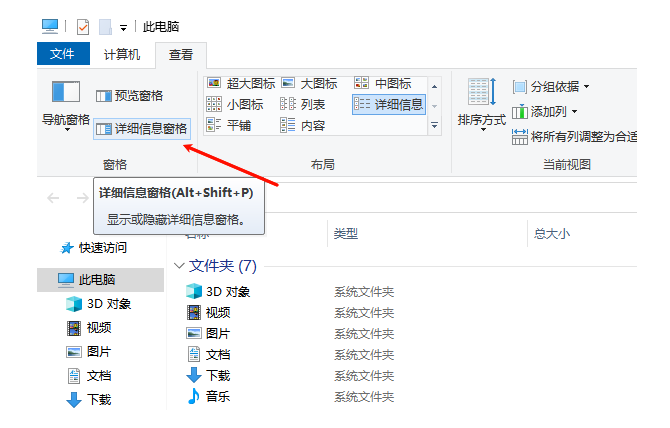Select Extra large icons (超大图标) layout
The width and height of the screenshot is (670, 428).
pos(241,83)
